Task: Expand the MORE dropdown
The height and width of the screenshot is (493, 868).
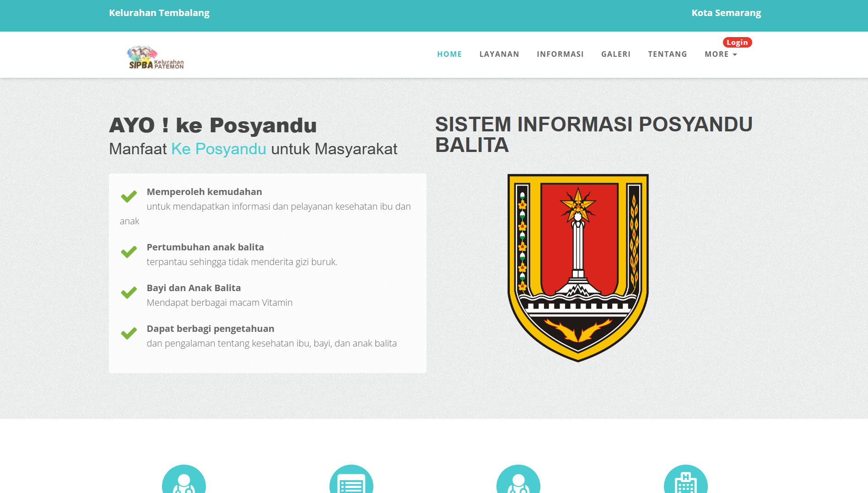Action: [x=721, y=54]
